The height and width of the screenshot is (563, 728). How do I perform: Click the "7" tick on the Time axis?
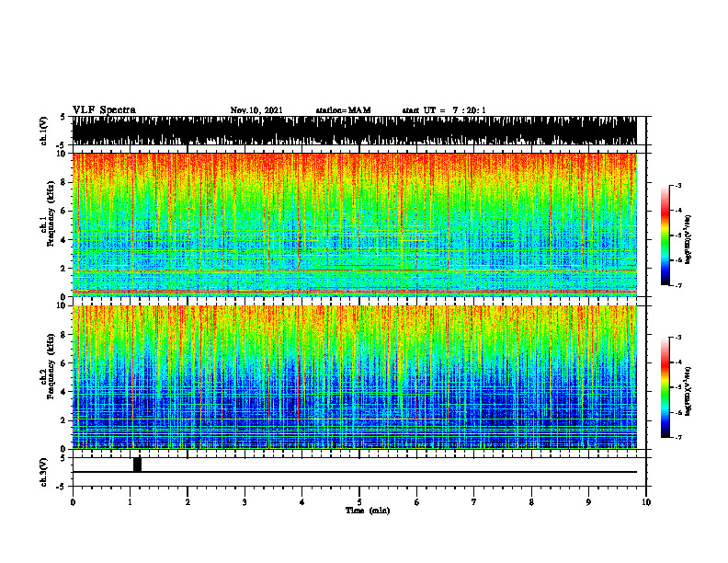474,502
